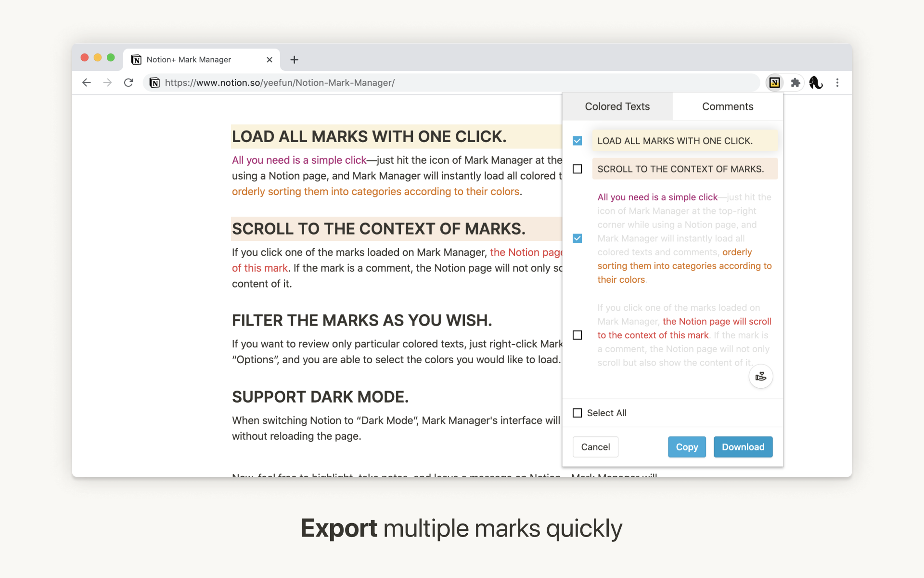
Task: Click the Download button
Action: click(x=743, y=447)
